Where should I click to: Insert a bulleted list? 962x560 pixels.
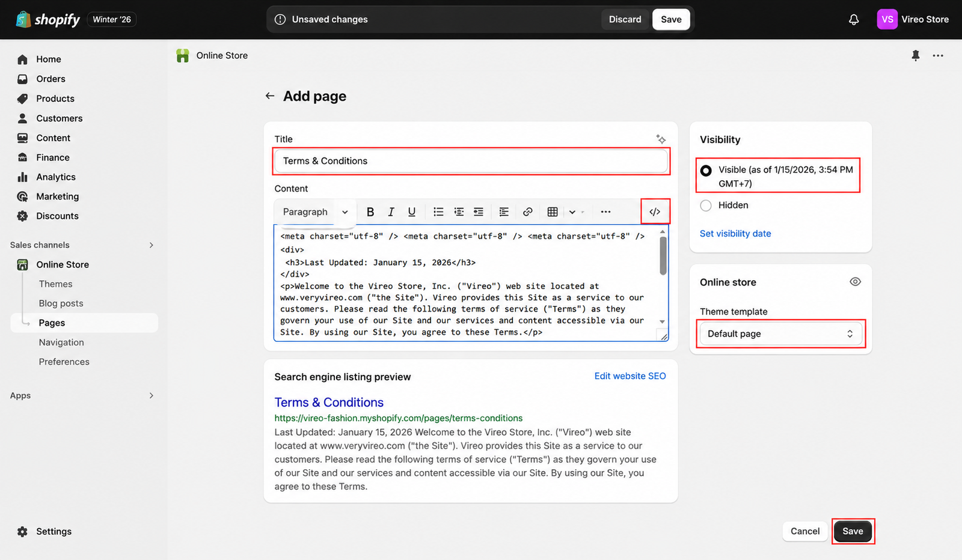click(x=438, y=212)
